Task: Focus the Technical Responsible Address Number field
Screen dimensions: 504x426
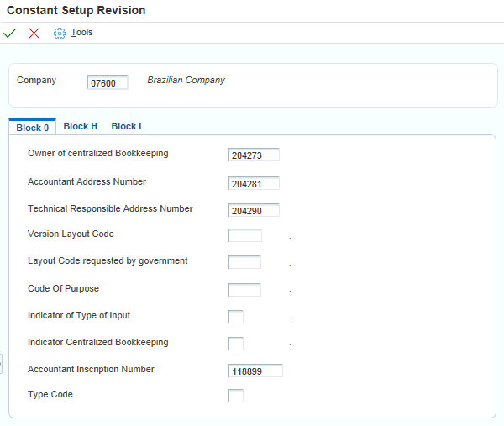Action: 254,210
